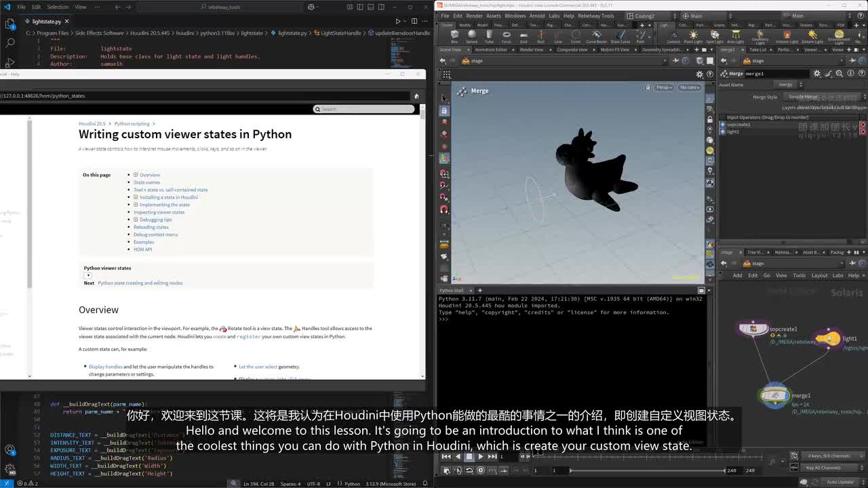Follow Python state creating and editing nodes link
The width and height of the screenshot is (868, 488).
pos(140,283)
